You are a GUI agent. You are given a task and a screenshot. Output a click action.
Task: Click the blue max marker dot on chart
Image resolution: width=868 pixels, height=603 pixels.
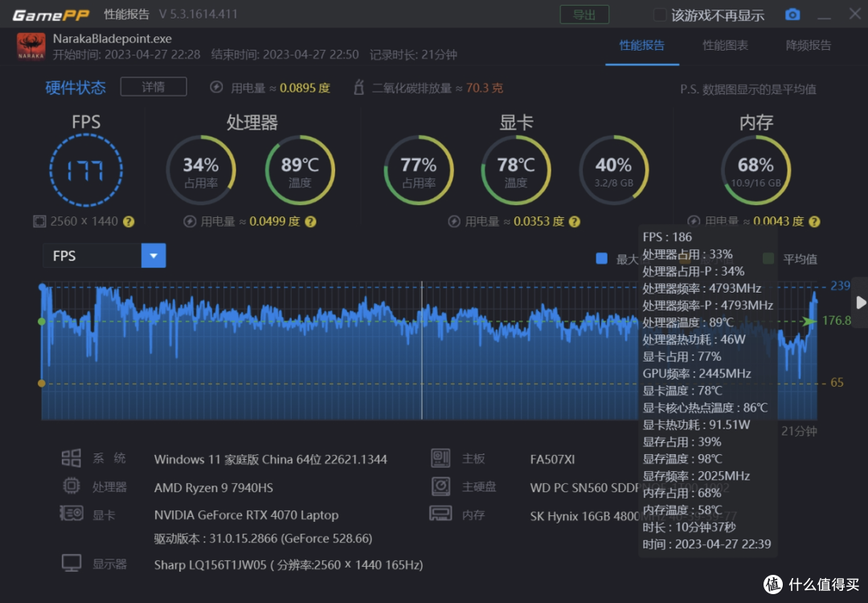click(42, 287)
